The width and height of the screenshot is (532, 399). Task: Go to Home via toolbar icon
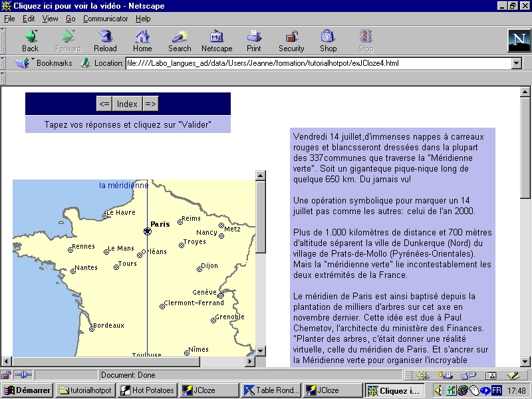pyautogui.click(x=142, y=41)
